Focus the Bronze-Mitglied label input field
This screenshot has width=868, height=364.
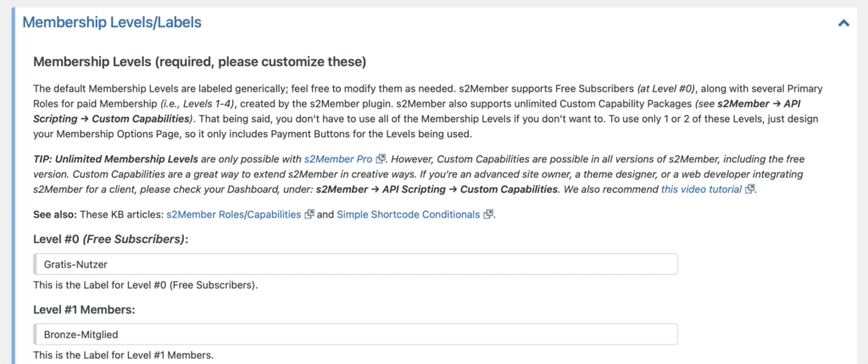tap(355, 334)
